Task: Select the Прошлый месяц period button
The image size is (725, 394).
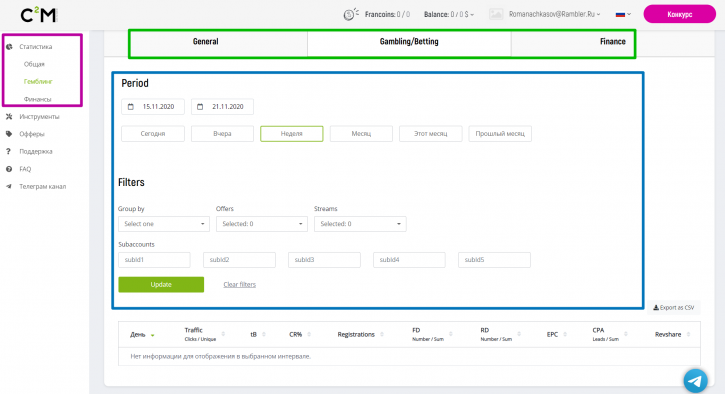Action: point(500,134)
